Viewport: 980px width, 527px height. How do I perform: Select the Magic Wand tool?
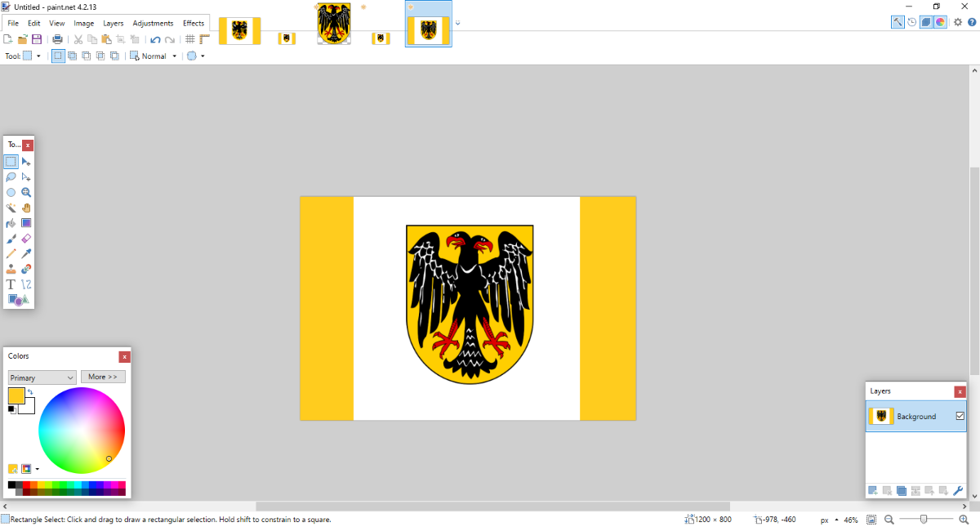click(x=11, y=208)
